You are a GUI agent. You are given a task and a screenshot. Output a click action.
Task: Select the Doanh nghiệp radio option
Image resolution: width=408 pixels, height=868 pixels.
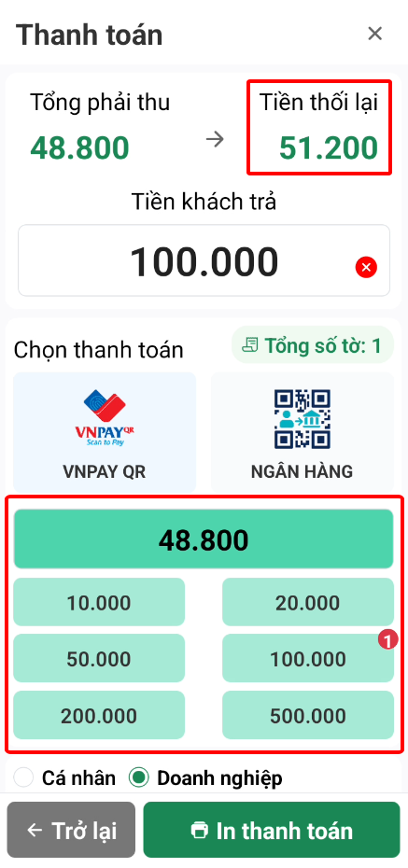139,777
